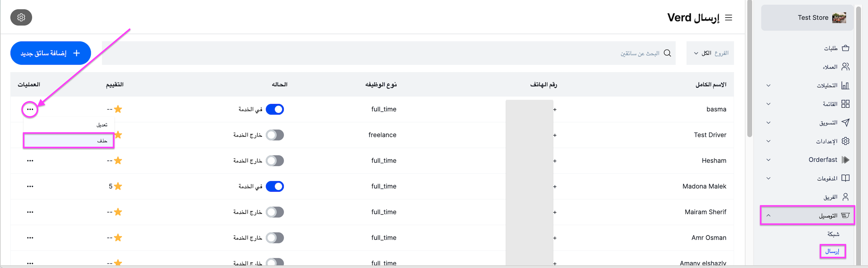Click the add new driver button
Screen dimensions: 868x268
(x=51, y=53)
